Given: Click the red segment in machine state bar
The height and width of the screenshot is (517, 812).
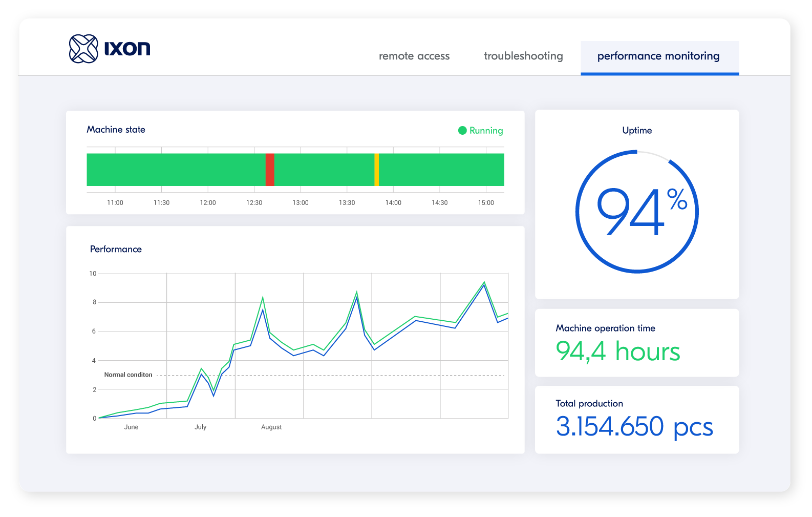Looking at the screenshot, I should coord(270,170).
